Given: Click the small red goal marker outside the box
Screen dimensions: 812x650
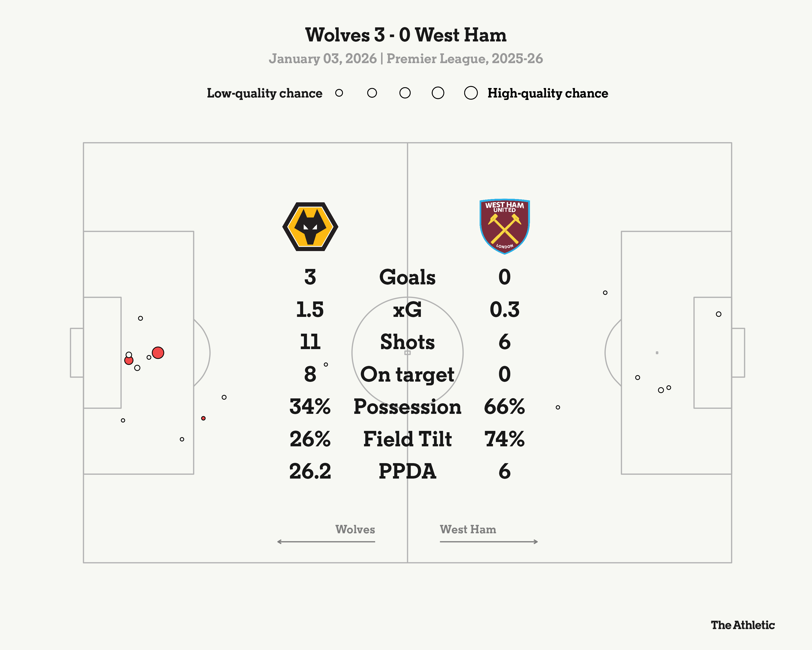Looking at the screenshot, I should click(x=203, y=418).
